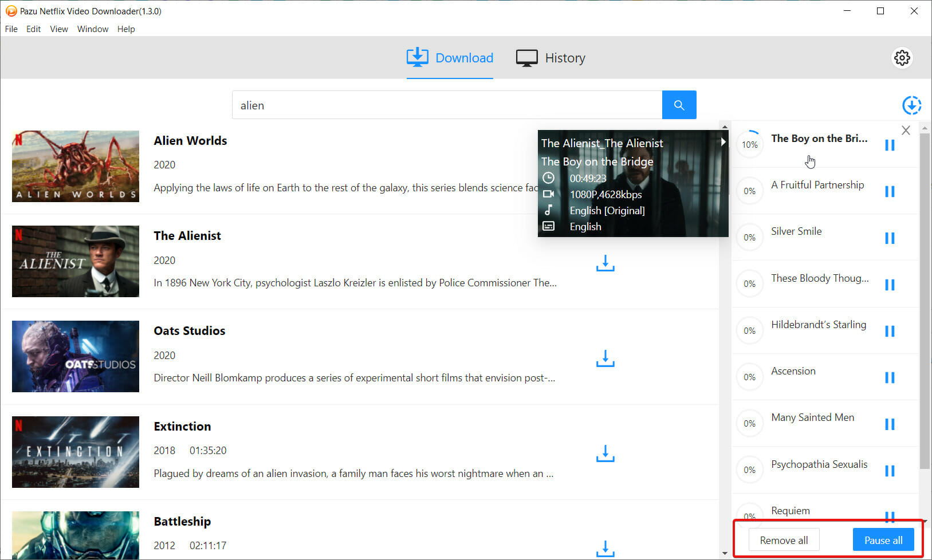
Task: Click the Pazu app logo icon
Action: 11,11
